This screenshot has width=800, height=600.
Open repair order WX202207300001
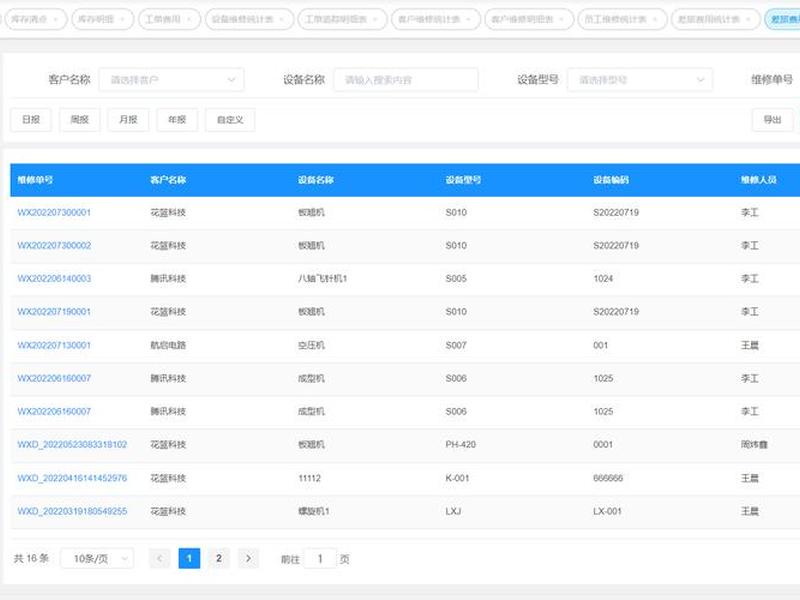pos(54,212)
